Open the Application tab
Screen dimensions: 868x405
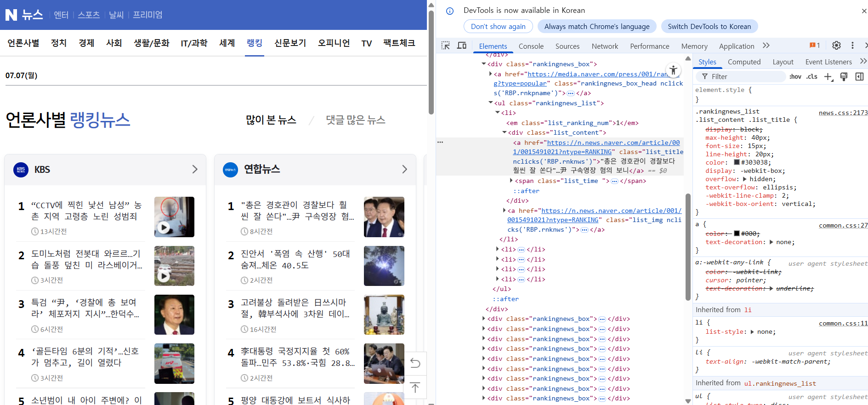pos(737,46)
